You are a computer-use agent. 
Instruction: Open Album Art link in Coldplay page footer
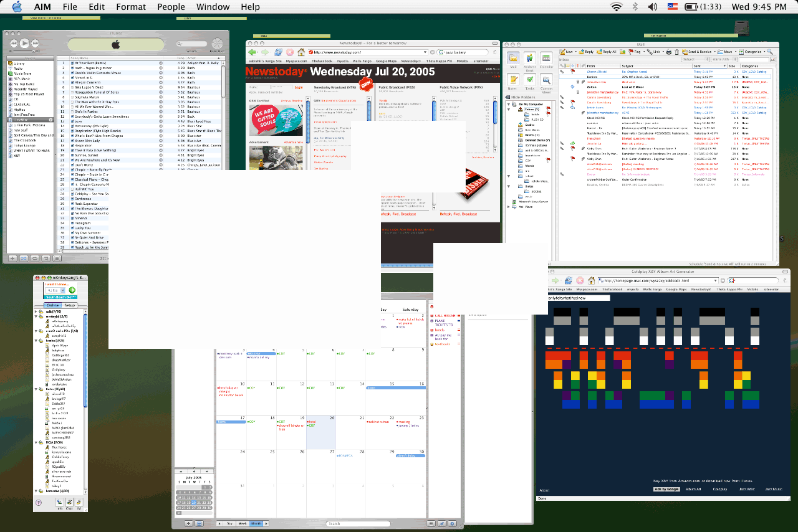[693, 489]
